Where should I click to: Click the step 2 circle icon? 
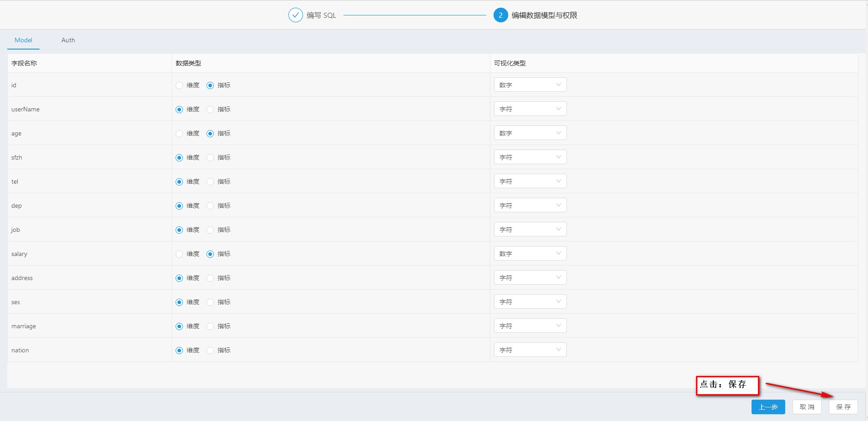pyautogui.click(x=500, y=15)
